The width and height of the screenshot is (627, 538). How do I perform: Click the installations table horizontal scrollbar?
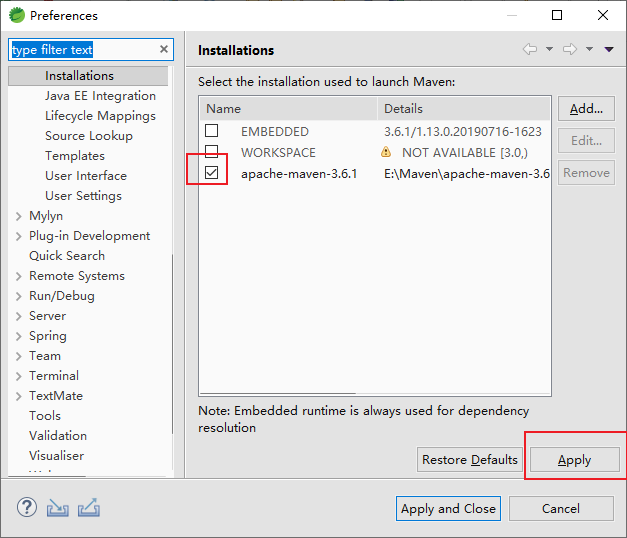[x=278, y=394]
